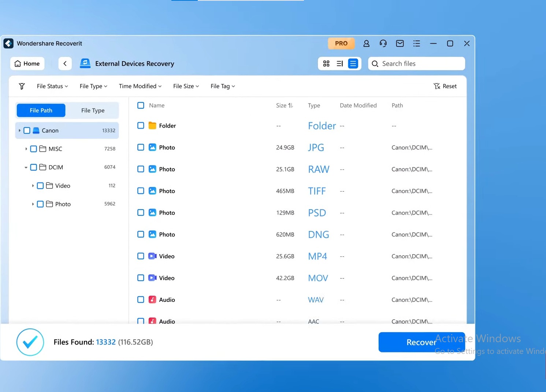
Task: Click the photo icon in PSD row
Action: 152,212
